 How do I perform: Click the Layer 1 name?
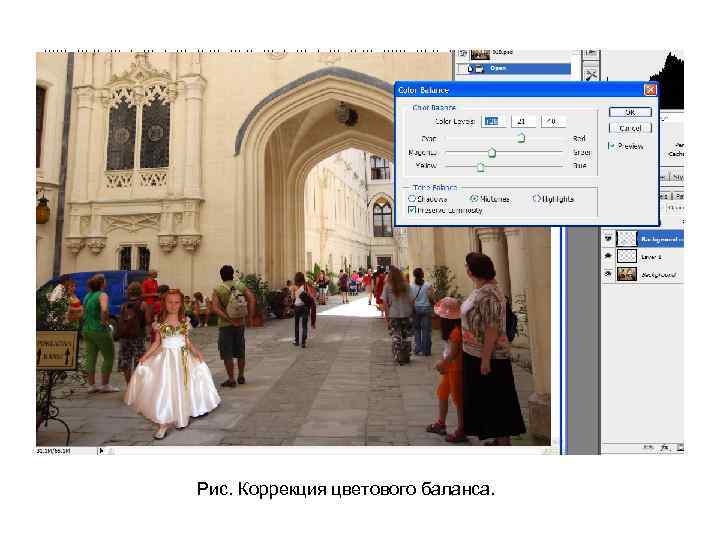point(651,257)
